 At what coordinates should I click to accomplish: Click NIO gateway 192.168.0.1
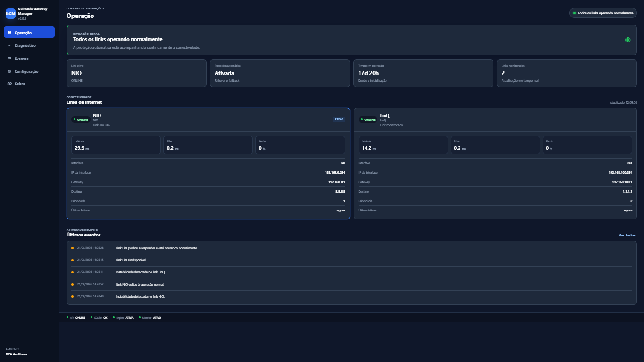coord(337,182)
